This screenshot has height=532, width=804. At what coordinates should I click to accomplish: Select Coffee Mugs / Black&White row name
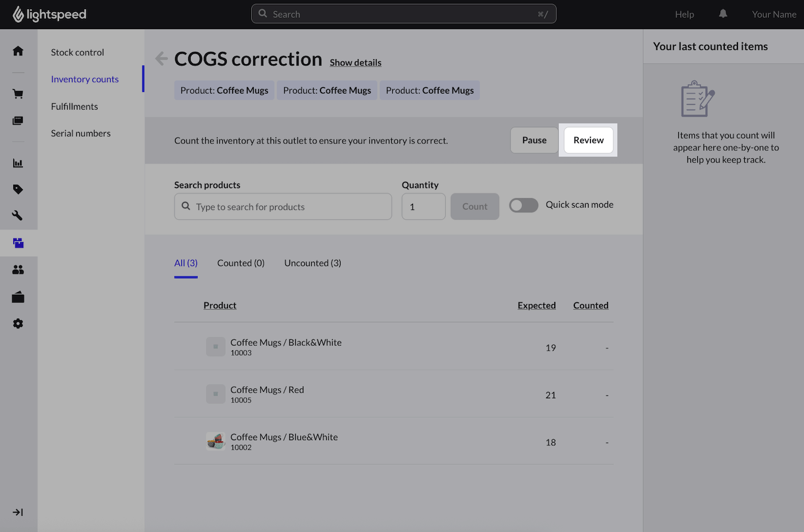[286, 342]
